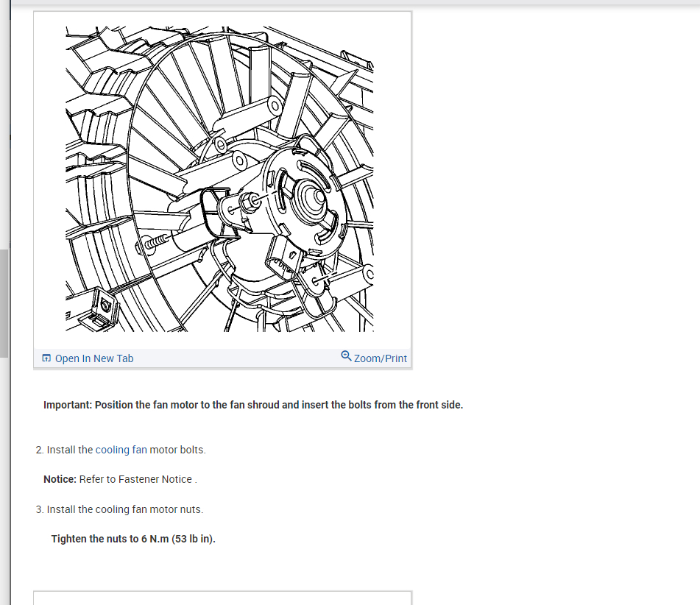Open the 'cooling fan' hyperlink in step 2

[x=121, y=450]
